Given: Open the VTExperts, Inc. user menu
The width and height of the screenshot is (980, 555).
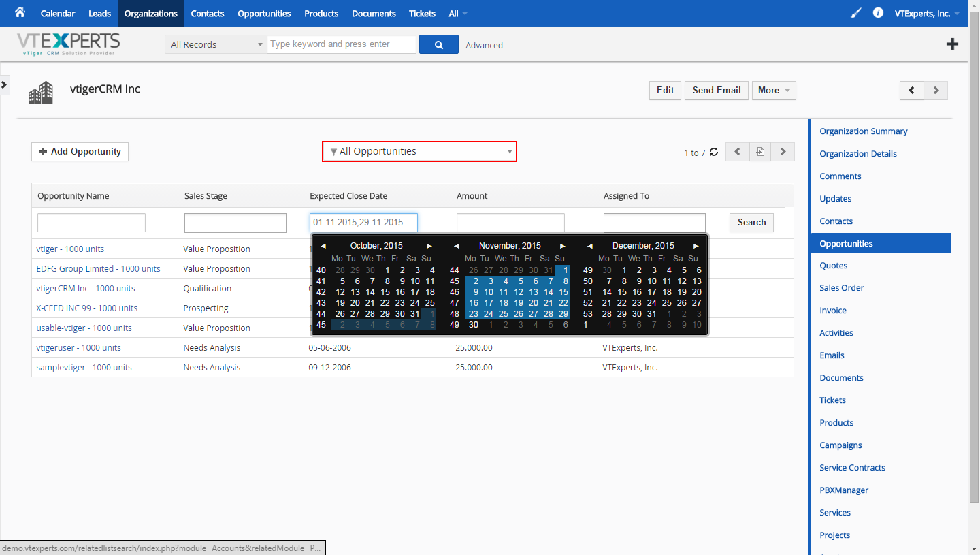Looking at the screenshot, I should coord(927,14).
